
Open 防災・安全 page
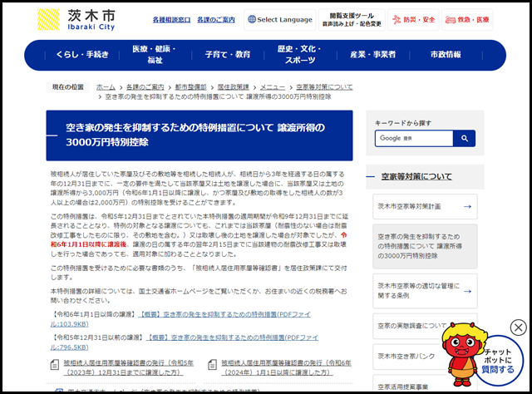(413, 20)
